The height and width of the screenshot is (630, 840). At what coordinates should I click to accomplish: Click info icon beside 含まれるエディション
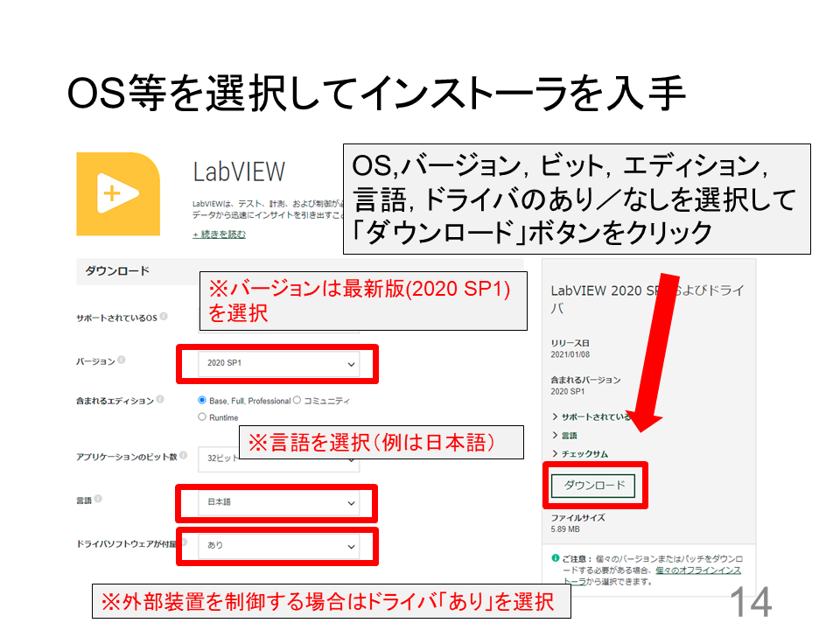pos(160,399)
